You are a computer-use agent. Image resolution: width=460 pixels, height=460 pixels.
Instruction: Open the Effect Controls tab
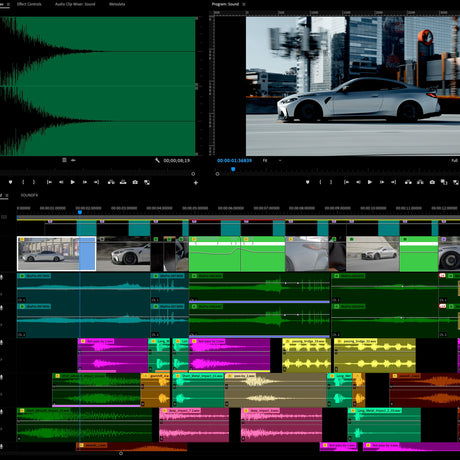click(29, 4)
